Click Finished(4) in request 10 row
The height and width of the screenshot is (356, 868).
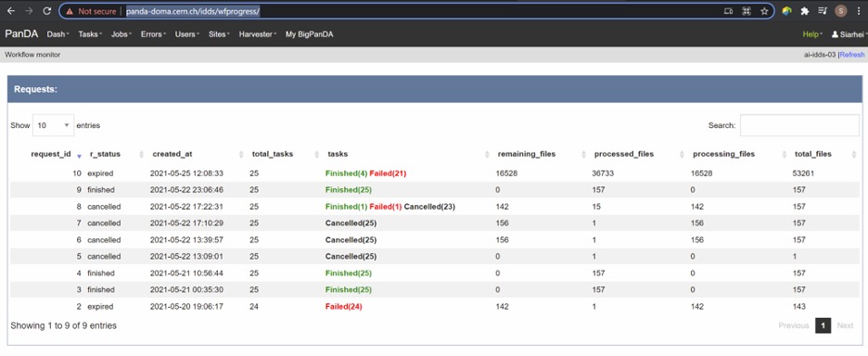(346, 173)
